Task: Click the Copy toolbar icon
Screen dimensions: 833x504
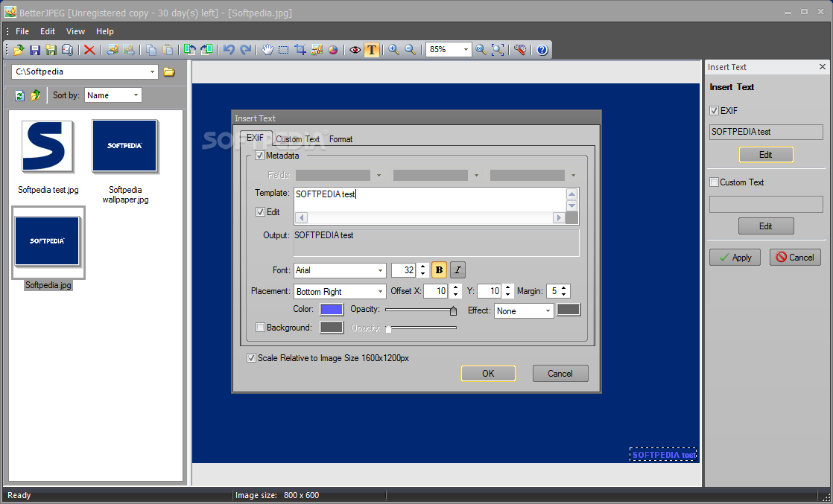Action: pos(151,50)
